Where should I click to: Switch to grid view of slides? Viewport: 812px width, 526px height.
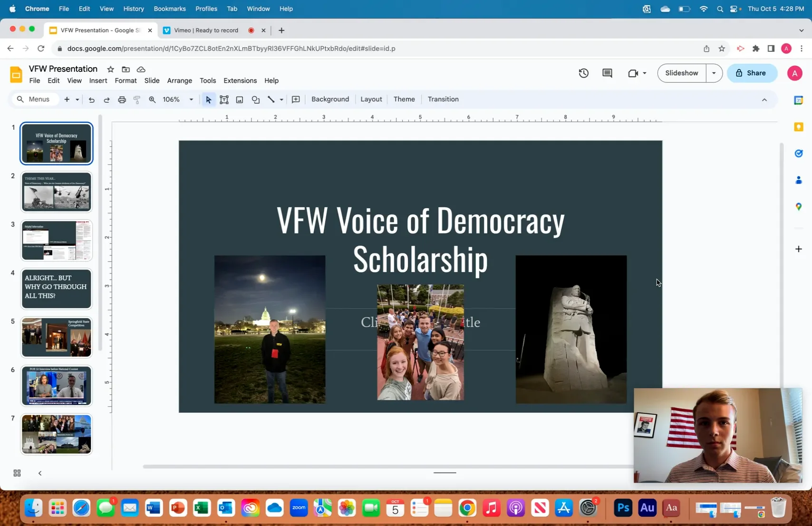click(17, 473)
